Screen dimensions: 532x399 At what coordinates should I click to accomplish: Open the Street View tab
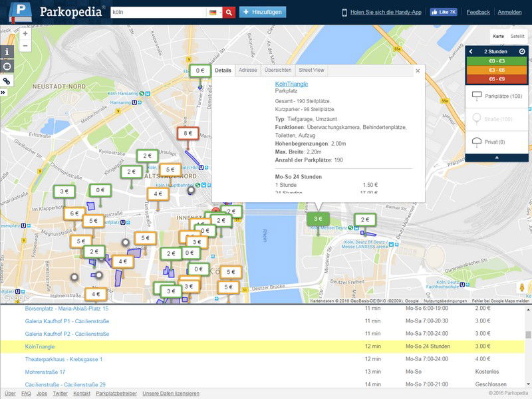(311, 70)
